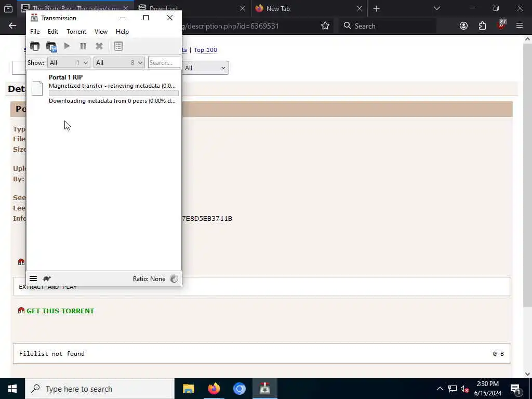
Task: Click GET THIS TORRENT link
Action: pyautogui.click(x=60, y=311)
